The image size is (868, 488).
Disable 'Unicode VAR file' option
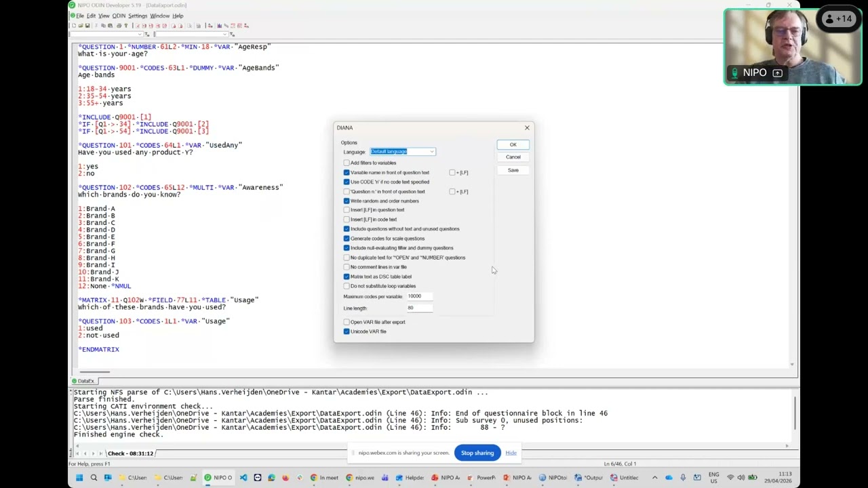point(347,331)
